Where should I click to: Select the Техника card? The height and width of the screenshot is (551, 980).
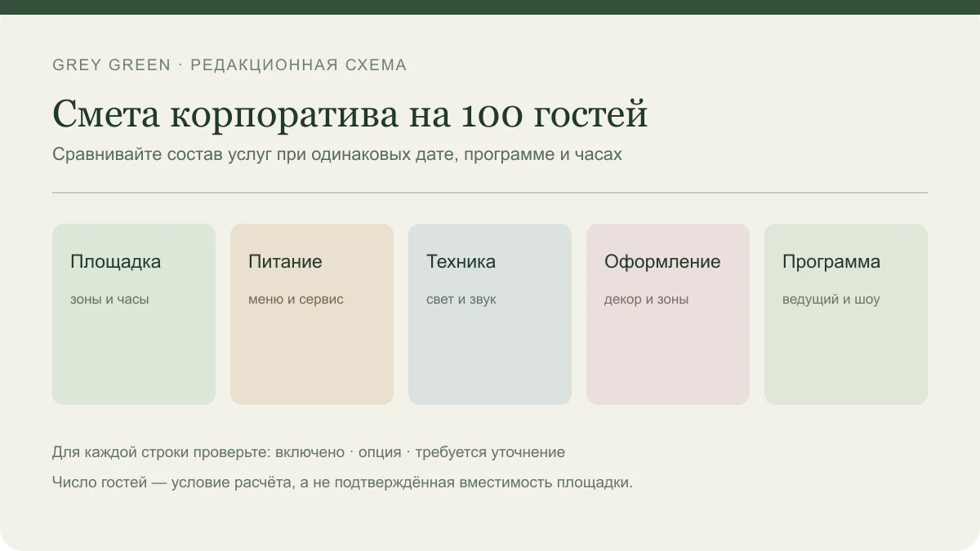point(490,314)
